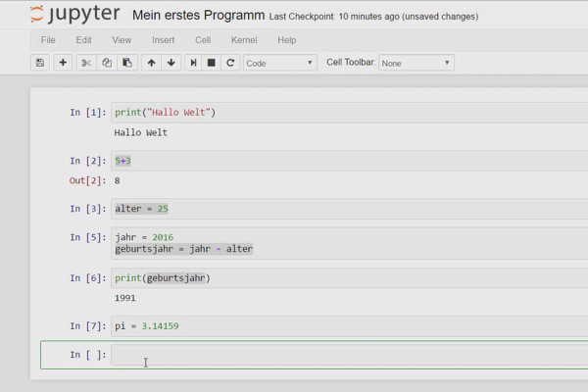Open the Cell menu
The image size is (588, 392).
203,40
